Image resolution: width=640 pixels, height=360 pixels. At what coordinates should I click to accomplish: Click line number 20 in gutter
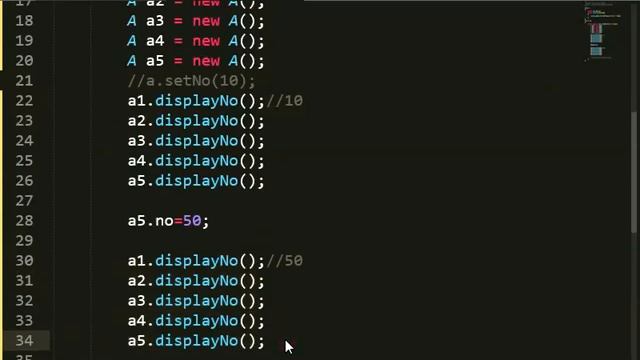coord(24,60)
